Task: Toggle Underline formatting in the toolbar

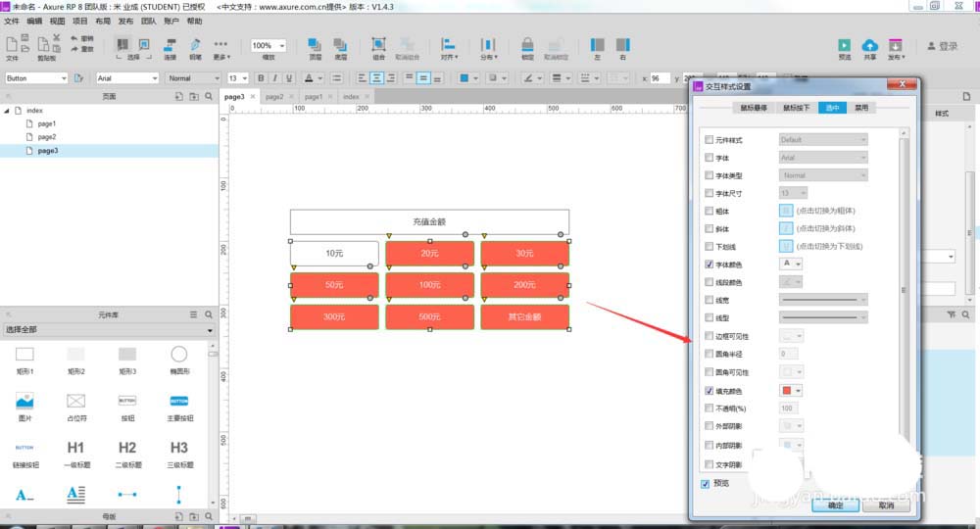Action: click(289, 78)
